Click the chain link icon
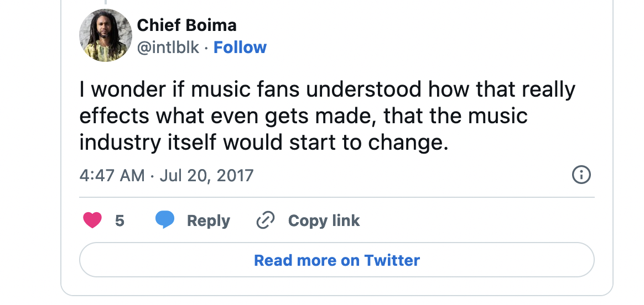Viewport: 644px width, 305px height. point(266,220)
